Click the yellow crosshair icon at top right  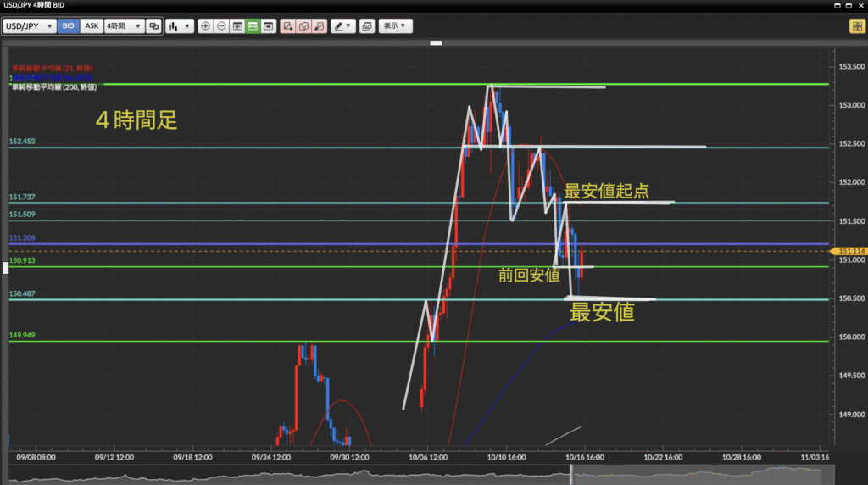(856, 26)
